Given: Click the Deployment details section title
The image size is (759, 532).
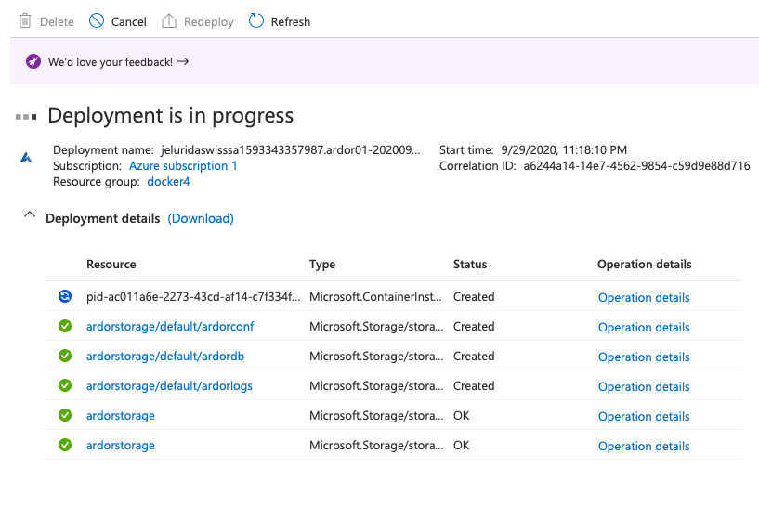Looking at the screenshot, I should coord(102,218).
